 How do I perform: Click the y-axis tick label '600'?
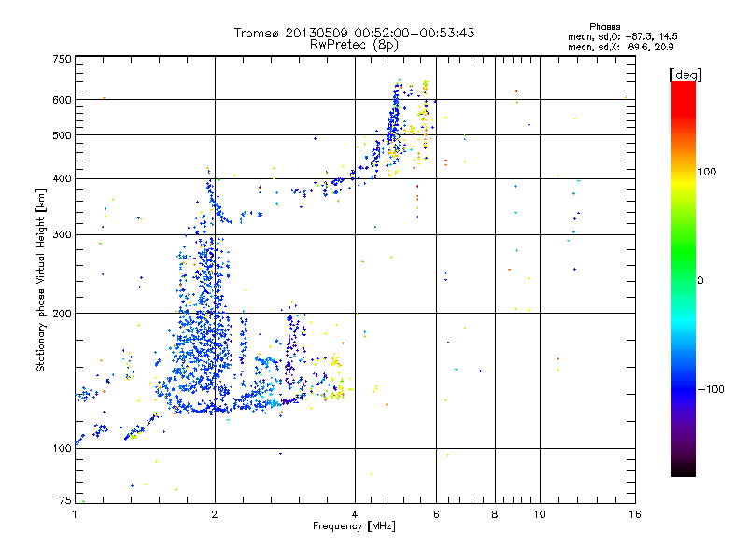(x=62, y=100)
